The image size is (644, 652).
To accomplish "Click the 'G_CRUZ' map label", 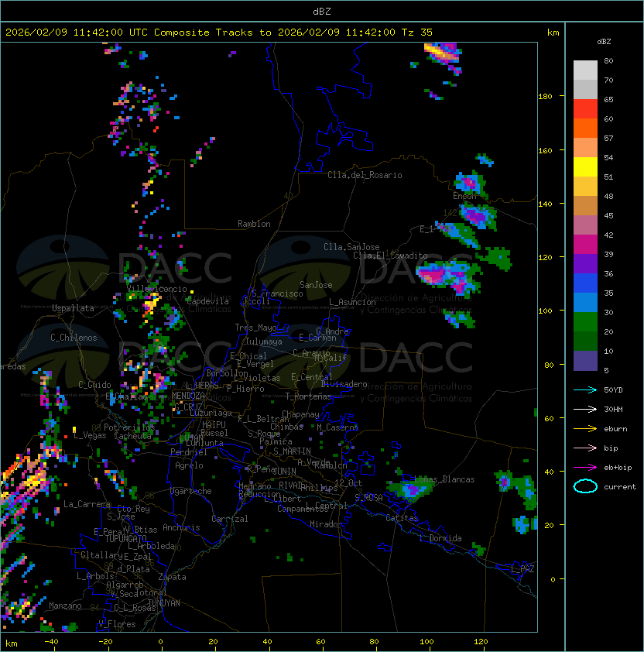I will [188, 407].
